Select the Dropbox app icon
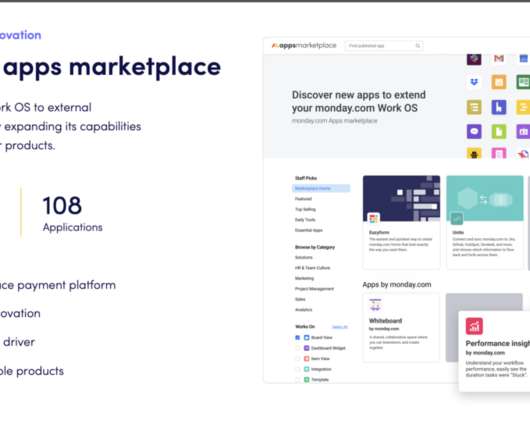 pyautogui.click(x=474, y=82)
